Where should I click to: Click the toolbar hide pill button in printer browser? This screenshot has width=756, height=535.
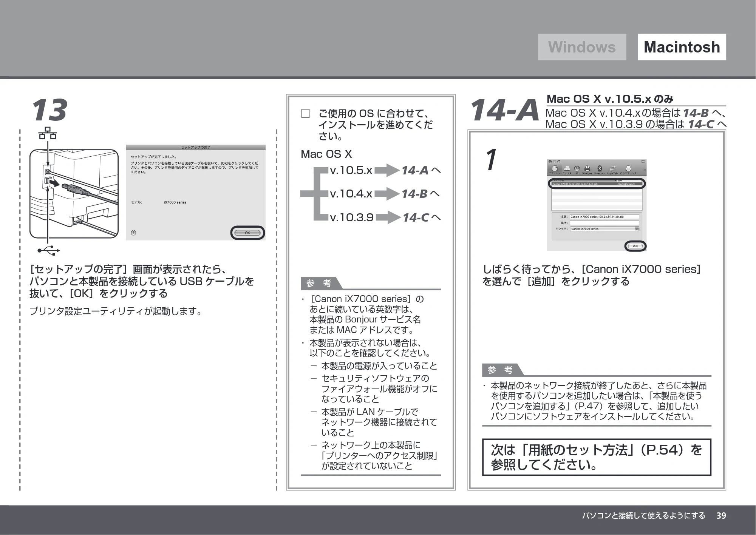[x=643, y=162]
